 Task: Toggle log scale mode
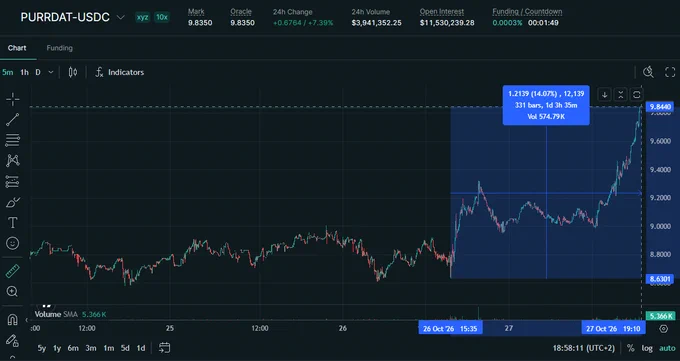tap(647, 348)
